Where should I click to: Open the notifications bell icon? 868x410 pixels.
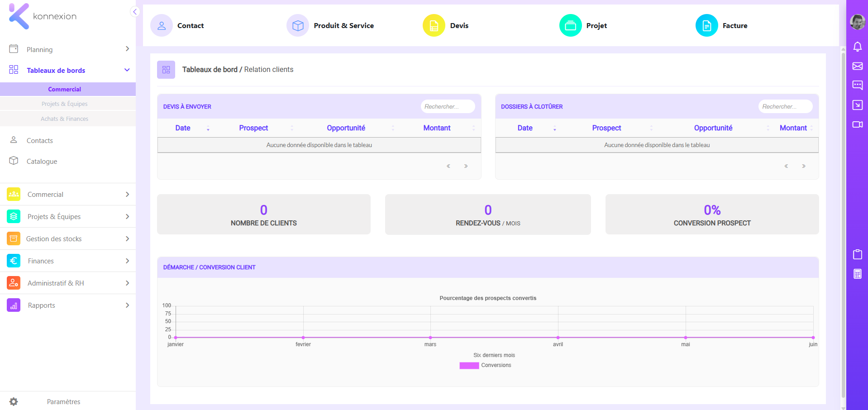point(857,47)
